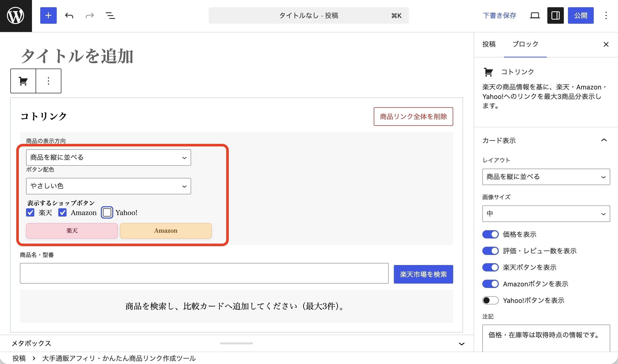Click the pink 楽天 preview button

[72, 231]
